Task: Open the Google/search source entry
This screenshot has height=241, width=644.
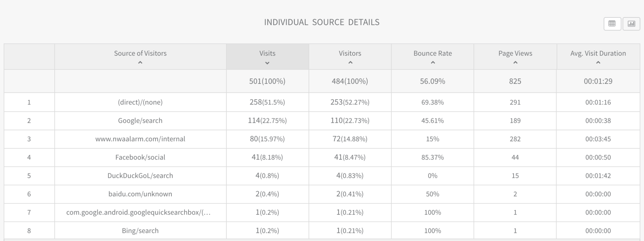Action: 140,121
